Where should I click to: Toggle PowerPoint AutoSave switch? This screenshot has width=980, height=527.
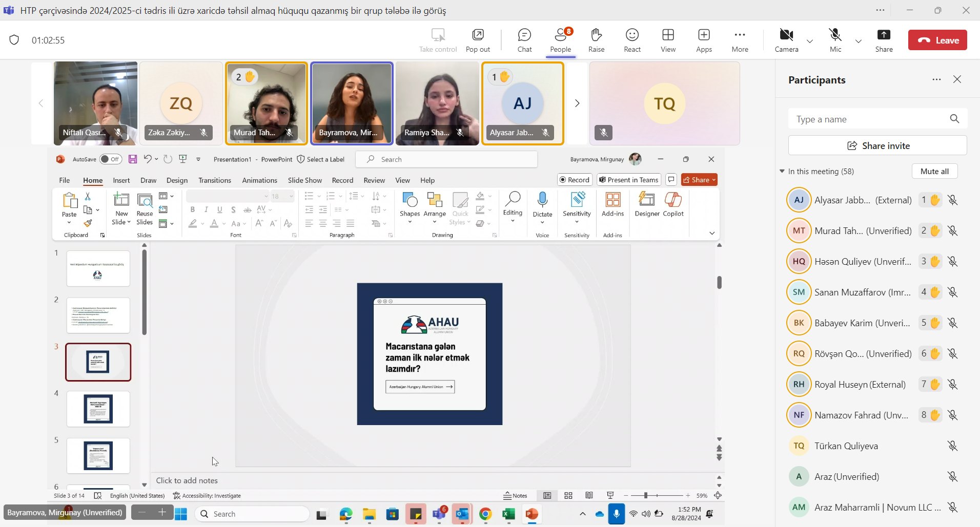(x=111, y=159)
